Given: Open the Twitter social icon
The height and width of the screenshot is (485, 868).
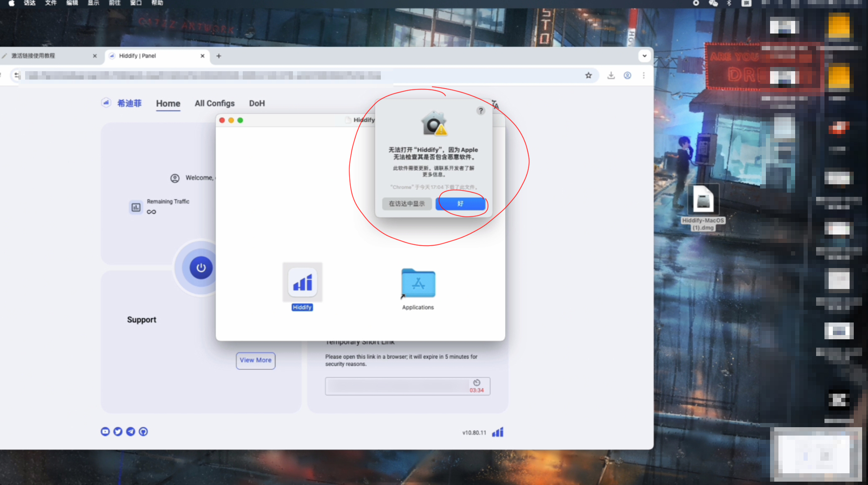Looking at the screenshot, I should coord(118,432).
